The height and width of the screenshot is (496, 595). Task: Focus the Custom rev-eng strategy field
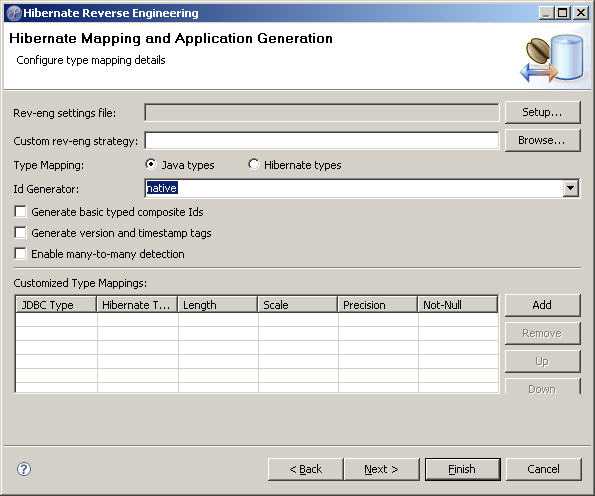click(322, 140)
